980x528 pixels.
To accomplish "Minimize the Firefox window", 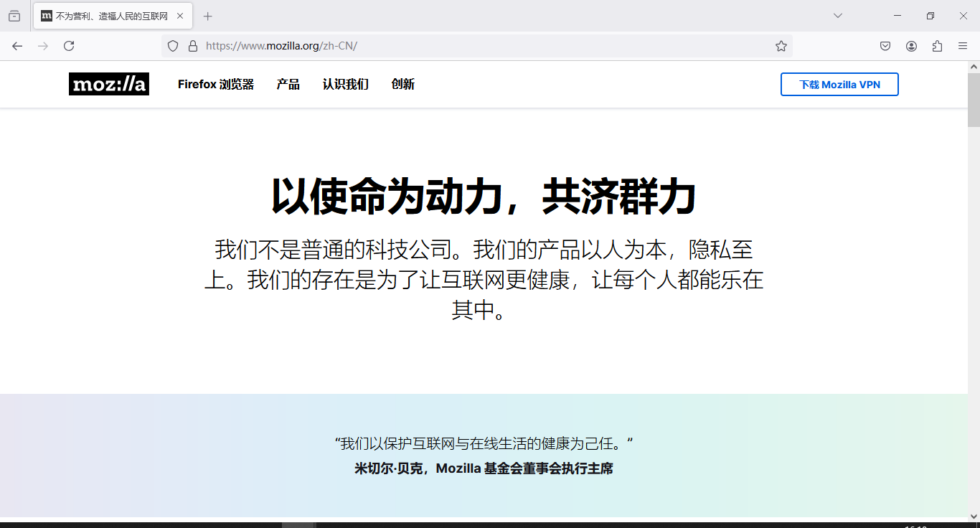I will pos(897,16).
